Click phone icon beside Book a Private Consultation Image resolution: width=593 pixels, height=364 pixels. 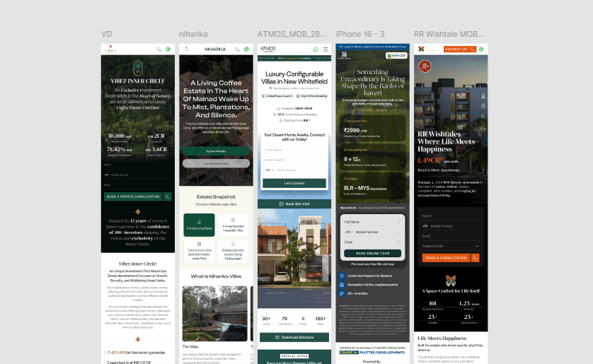(168, 196)
